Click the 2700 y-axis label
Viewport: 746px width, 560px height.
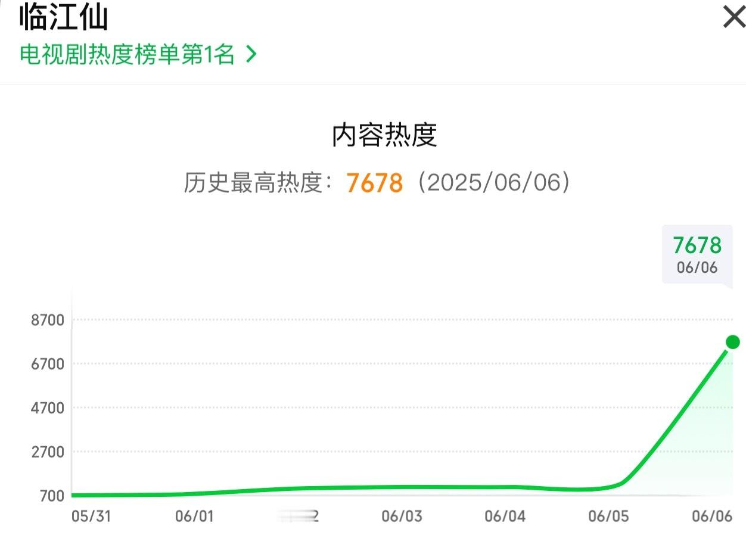pos(47,452)
